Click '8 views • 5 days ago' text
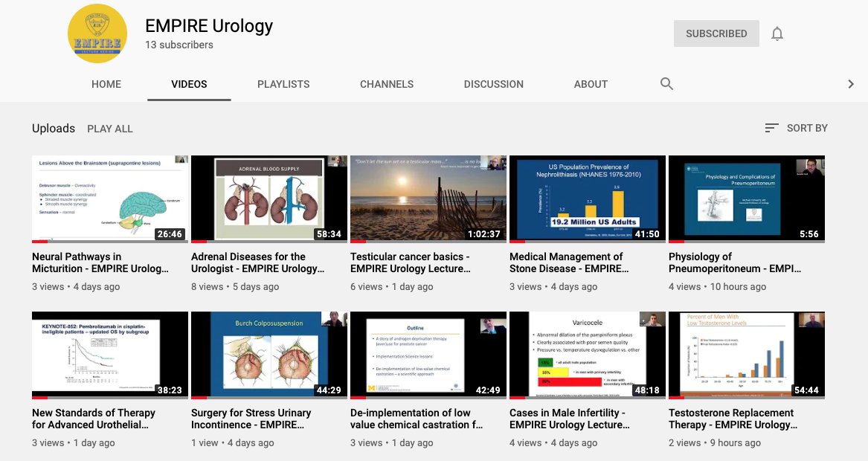Image resolution: width=868 pixels, height=461 pixels. point(235,287)
